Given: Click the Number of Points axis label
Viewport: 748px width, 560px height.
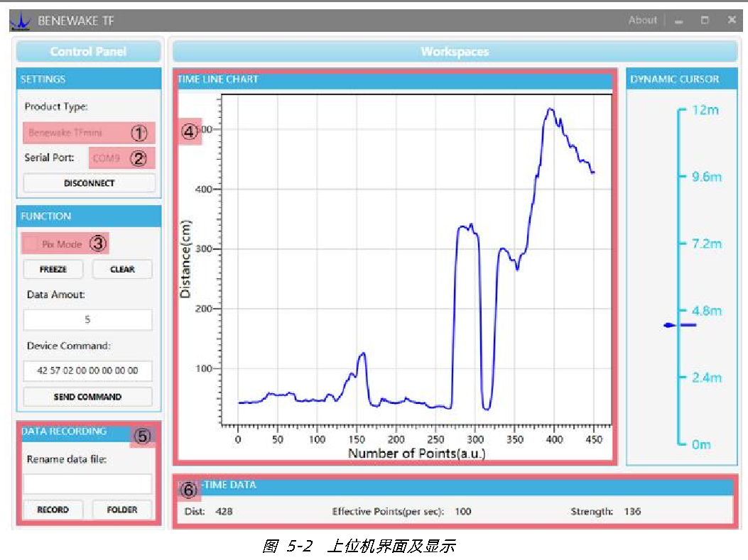Looking at the screenshot, I should pos(416,454).
